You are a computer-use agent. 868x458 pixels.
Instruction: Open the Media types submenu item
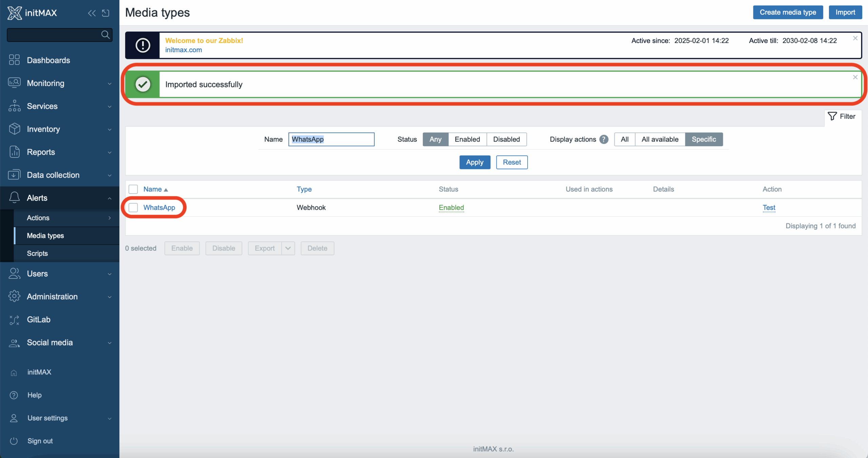[x=66, y=235]
